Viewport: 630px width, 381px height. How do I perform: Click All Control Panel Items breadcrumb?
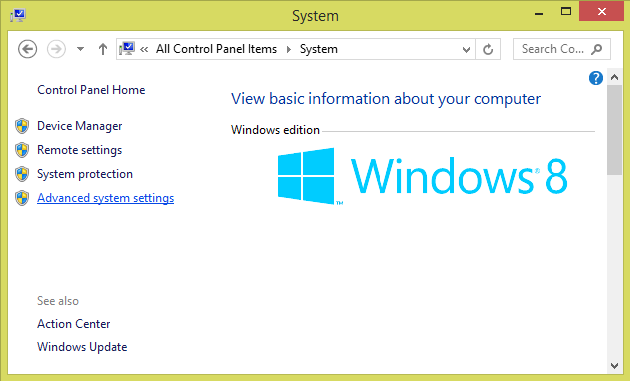coord(216,49)
